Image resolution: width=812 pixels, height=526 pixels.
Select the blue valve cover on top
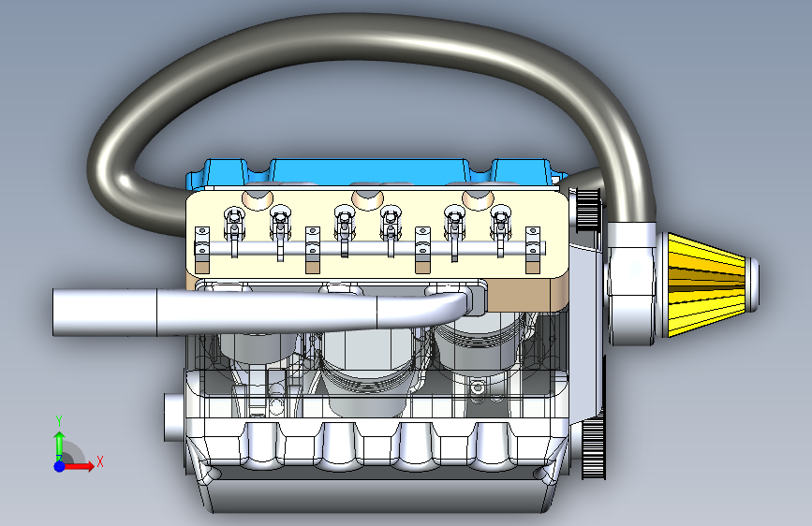click(371, 172)
